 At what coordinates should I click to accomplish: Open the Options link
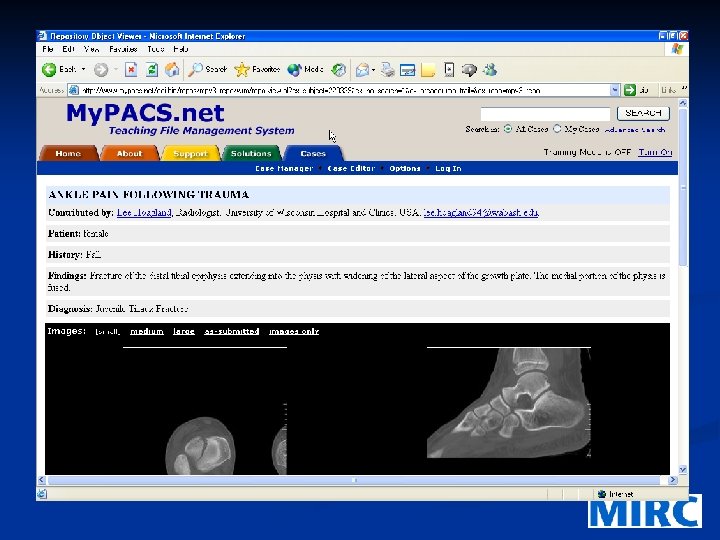405,169
